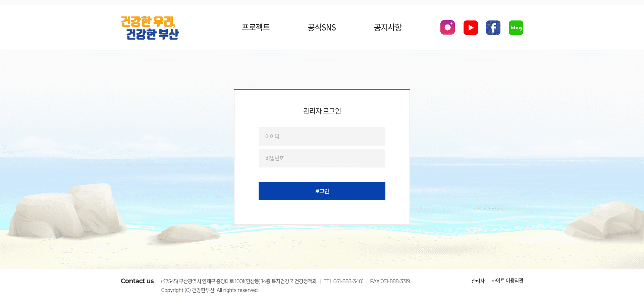Click the Copyright 건강한부산 footer text

tap(210, 290)
